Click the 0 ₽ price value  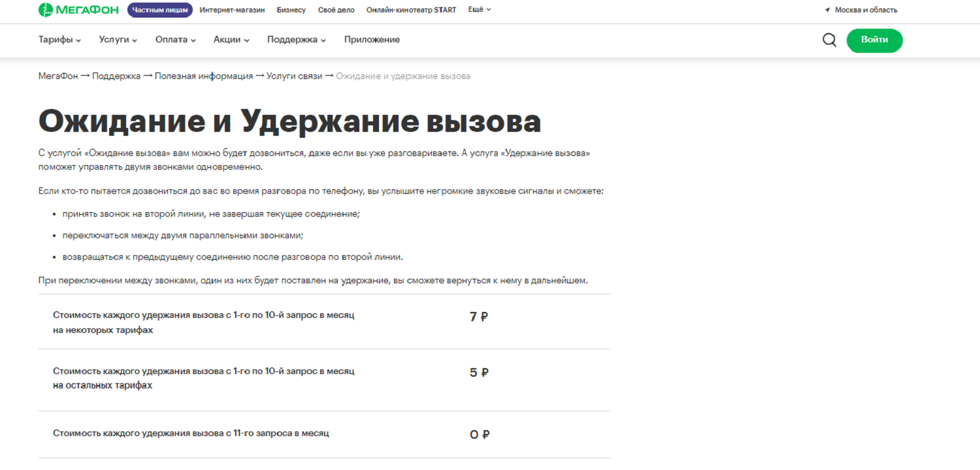tap(480, 434)
